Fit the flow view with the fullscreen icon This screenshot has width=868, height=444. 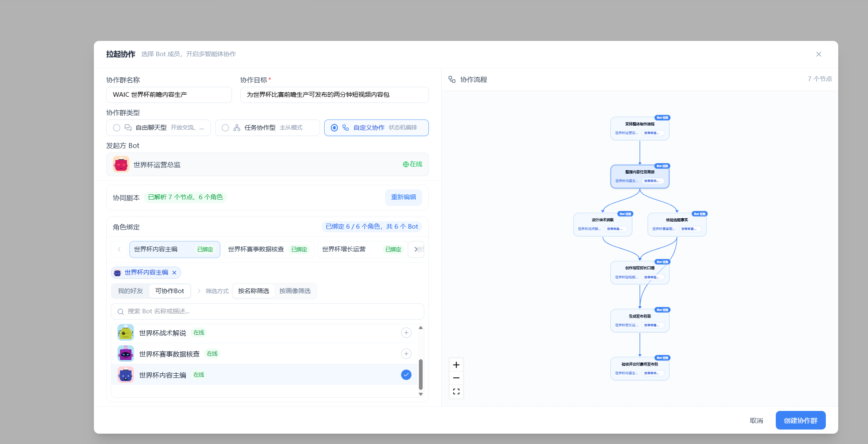coord(456,391)
